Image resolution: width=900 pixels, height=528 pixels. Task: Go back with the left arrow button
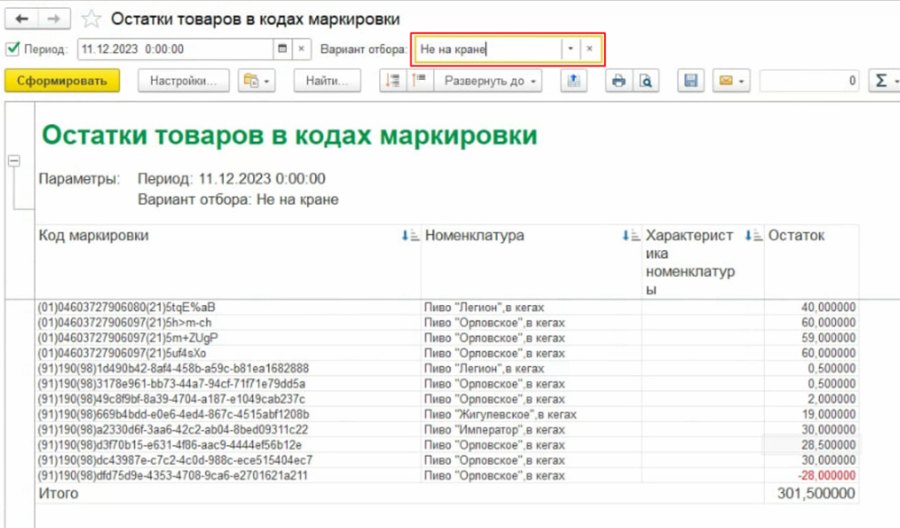tap(22, 19)
